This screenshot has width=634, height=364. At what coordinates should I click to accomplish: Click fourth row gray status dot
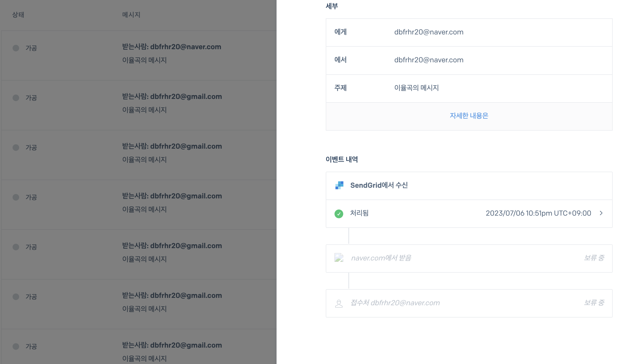16,197
